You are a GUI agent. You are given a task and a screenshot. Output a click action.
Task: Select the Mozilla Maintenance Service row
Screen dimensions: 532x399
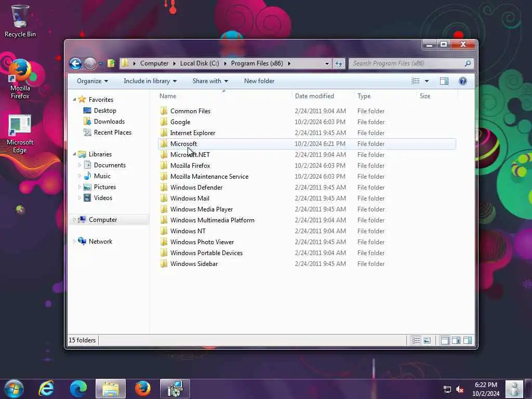coord(307,177)
